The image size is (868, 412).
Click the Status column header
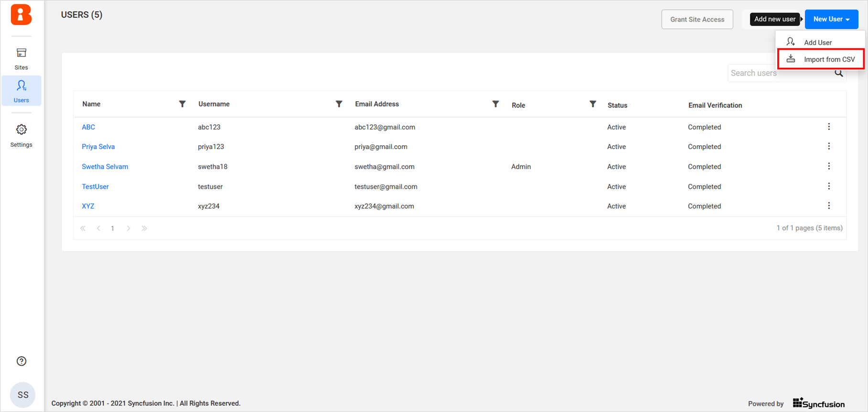(x=617, y=105)
